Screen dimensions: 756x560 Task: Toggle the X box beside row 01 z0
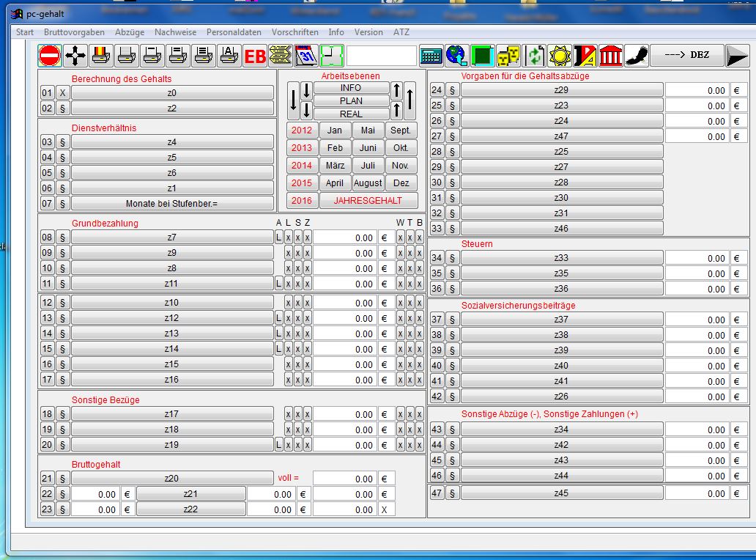62,92
